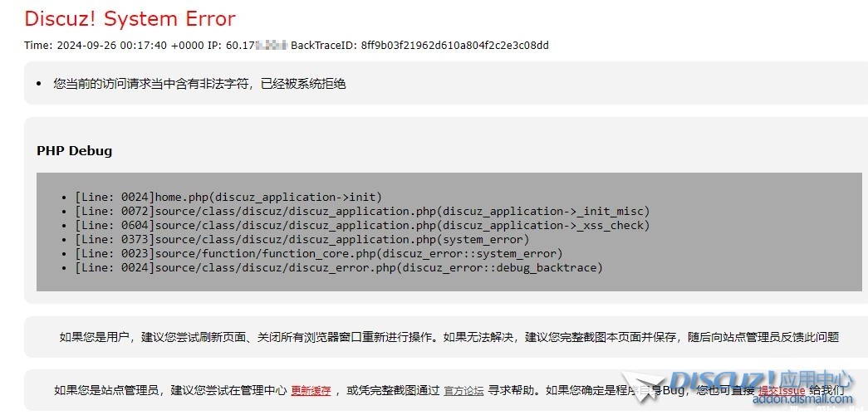Click the Discuz 应用中心 watermark logo

(x=761, y=381)
